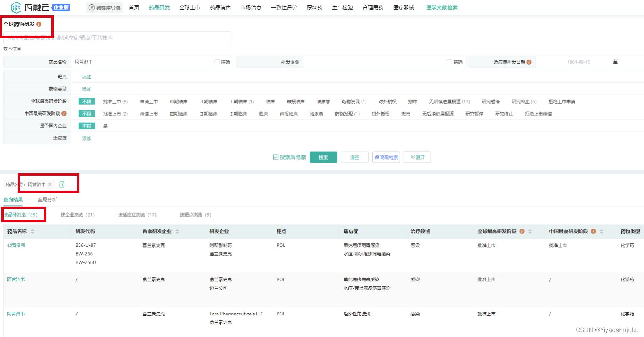Expand filters with 展开 button

(417, 157)
